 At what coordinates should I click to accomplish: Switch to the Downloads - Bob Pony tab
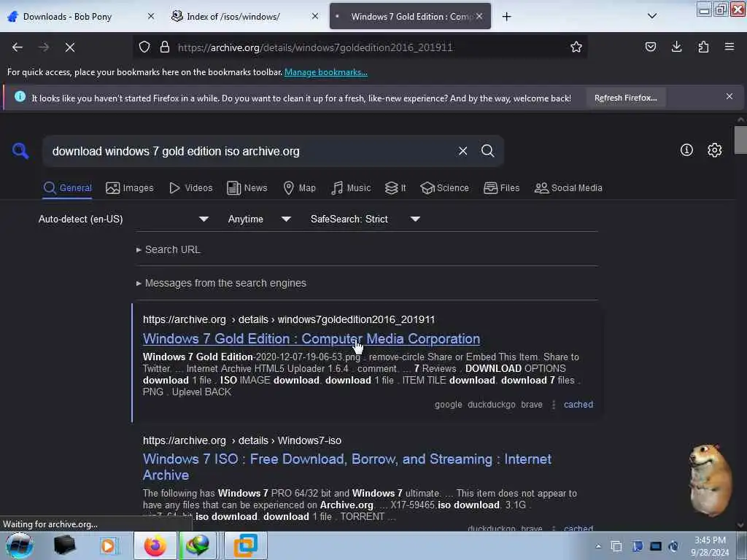tap(67, 17)
